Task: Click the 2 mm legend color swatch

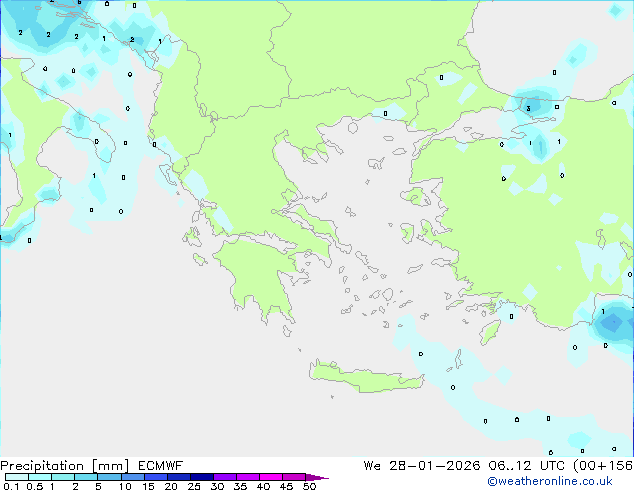Action: [x=86, y=477]
